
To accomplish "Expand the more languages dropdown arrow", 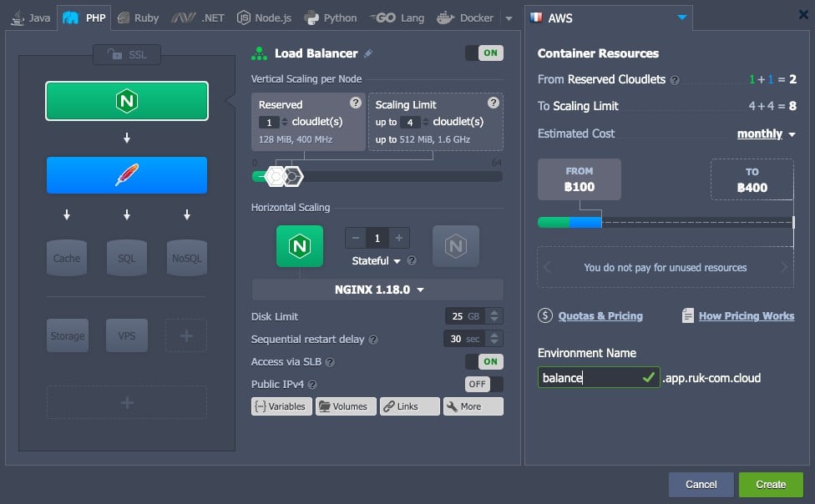I will 509,18.
